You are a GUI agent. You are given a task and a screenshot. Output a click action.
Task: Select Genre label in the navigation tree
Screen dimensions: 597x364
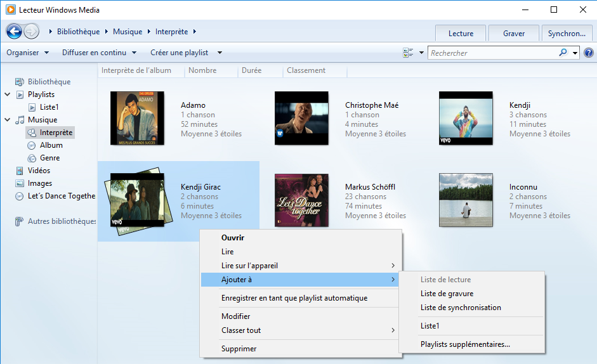(x=50, y=158)
